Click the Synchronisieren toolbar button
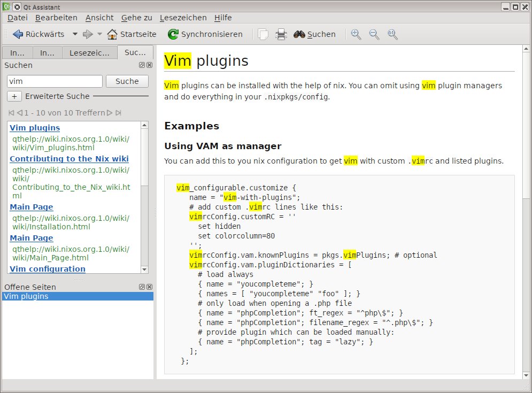 click(x=205, y=34)
